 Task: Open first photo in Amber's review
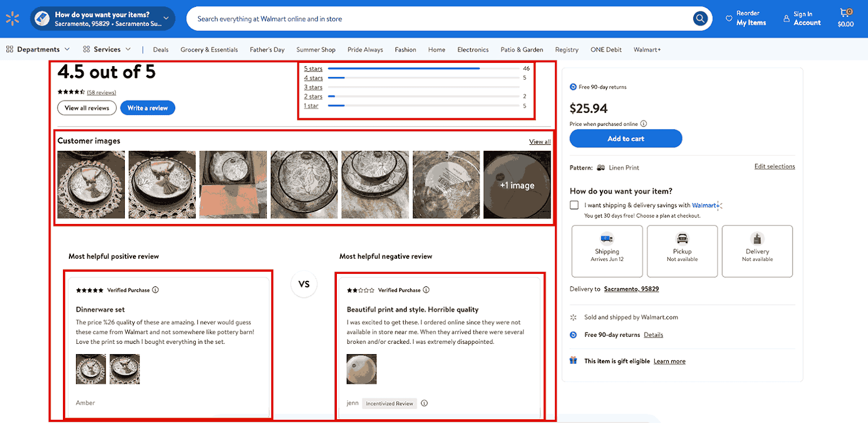click(x=91, y=369)
